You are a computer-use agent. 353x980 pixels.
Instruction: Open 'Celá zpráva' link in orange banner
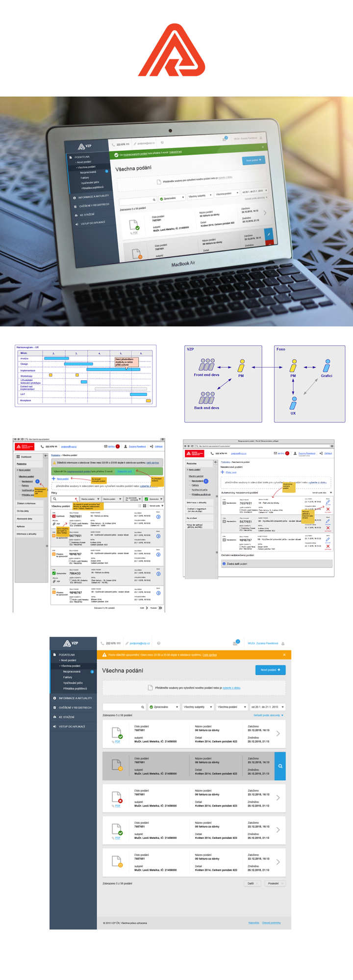pos(209,655)
